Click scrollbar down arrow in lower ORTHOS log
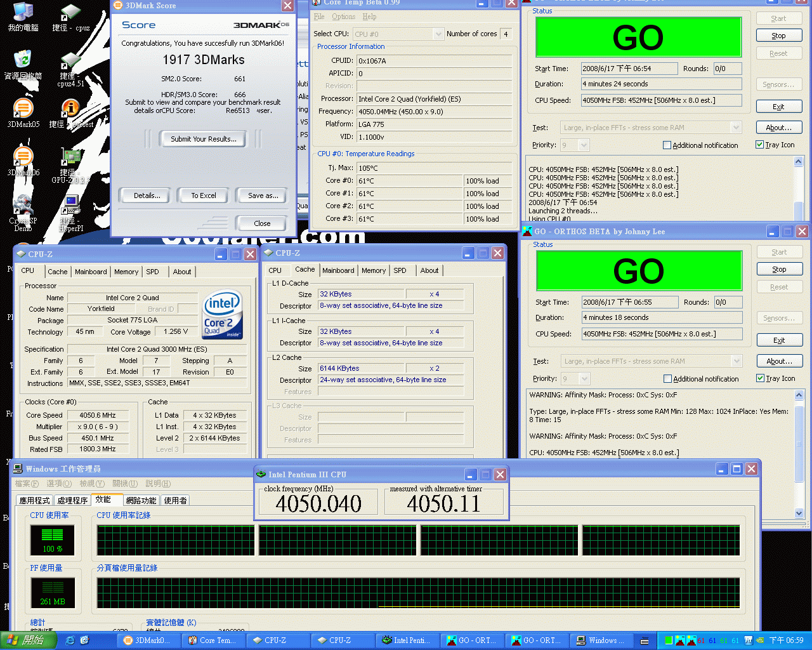 coord(799,514)
